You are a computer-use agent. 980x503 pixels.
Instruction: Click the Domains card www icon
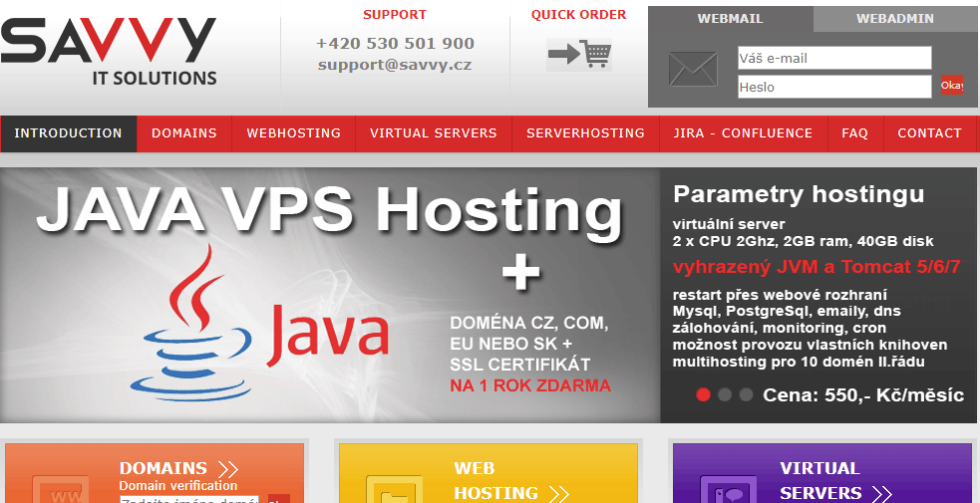(61, 489)
